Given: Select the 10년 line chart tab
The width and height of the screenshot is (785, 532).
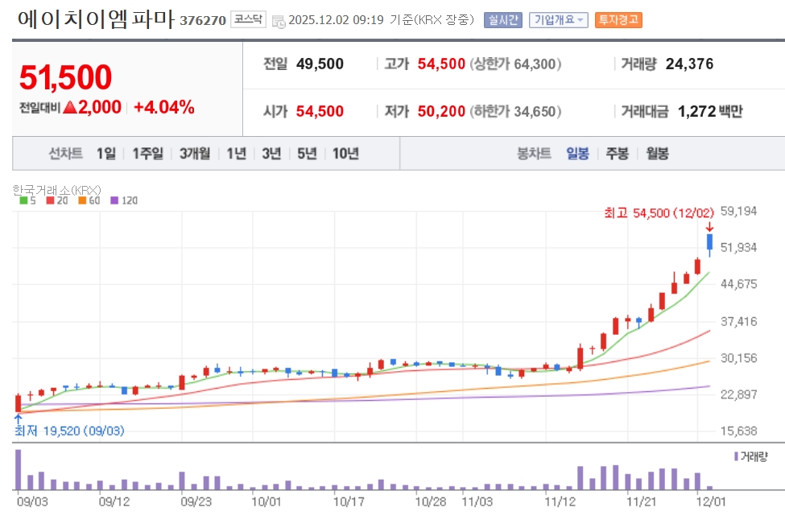Looking at the screenshot, I should coord(345,154).
